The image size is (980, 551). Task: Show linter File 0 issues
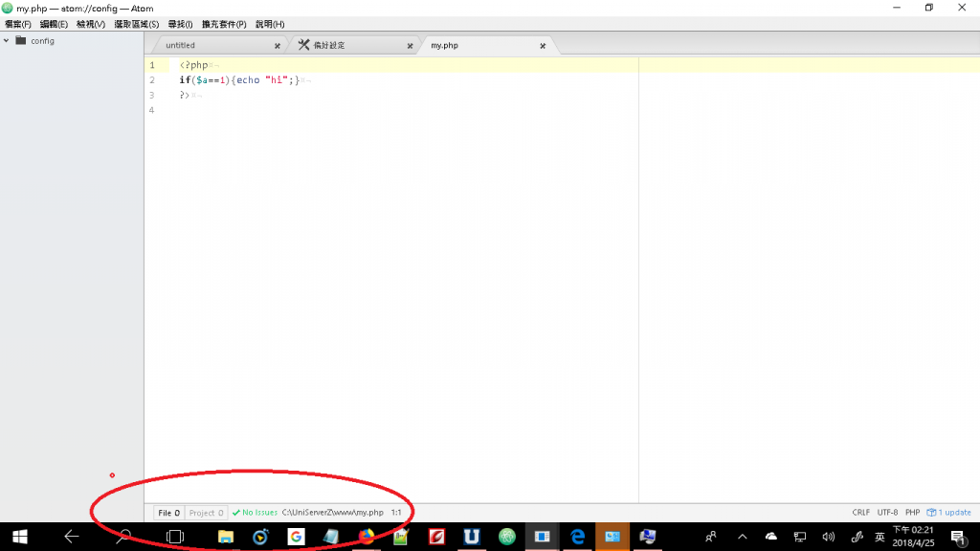pos(168,513)
